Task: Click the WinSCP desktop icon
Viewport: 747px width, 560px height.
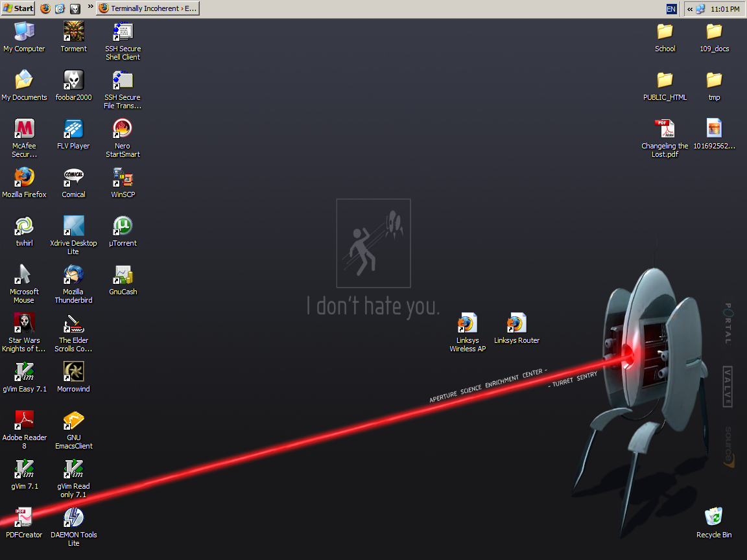Action: 123,178
